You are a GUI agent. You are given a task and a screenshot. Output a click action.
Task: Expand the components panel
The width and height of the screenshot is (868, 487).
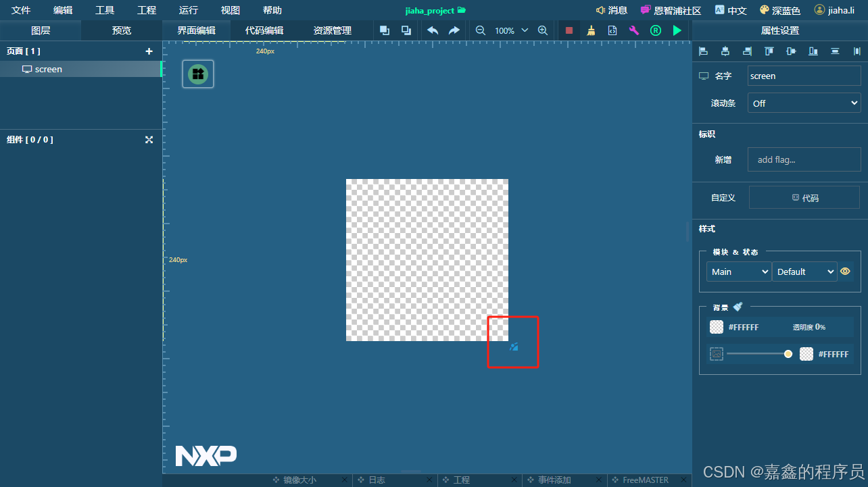click(149, 140)
